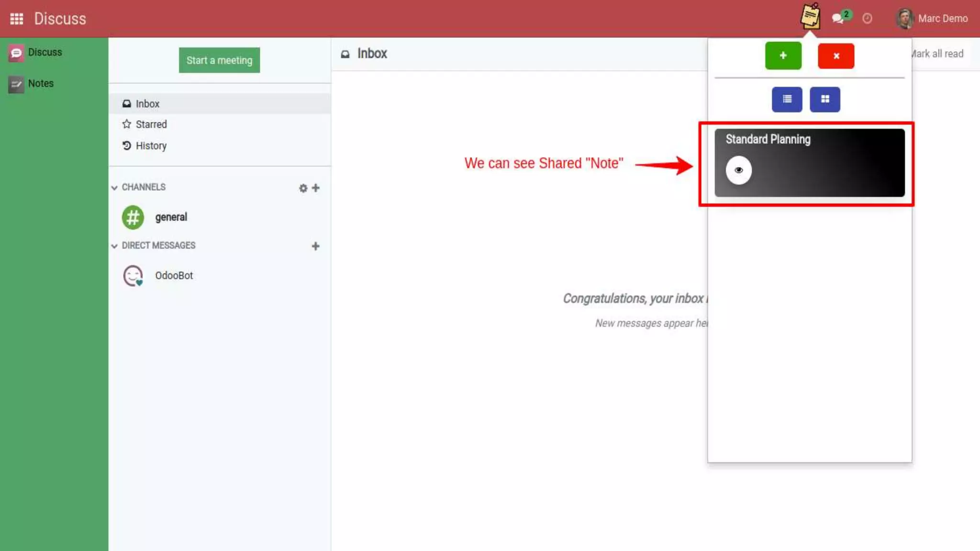Click the Start a meeting button
The height and width of the screenshot is (551, 980).
click(x=219, y=60)
